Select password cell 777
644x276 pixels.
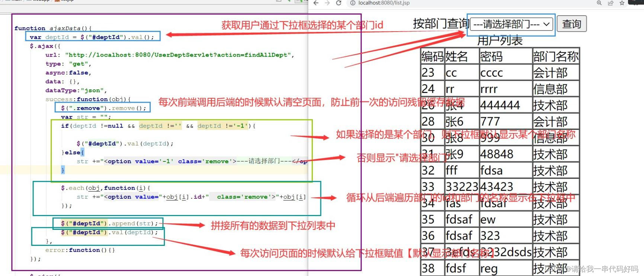coord(506,122)
